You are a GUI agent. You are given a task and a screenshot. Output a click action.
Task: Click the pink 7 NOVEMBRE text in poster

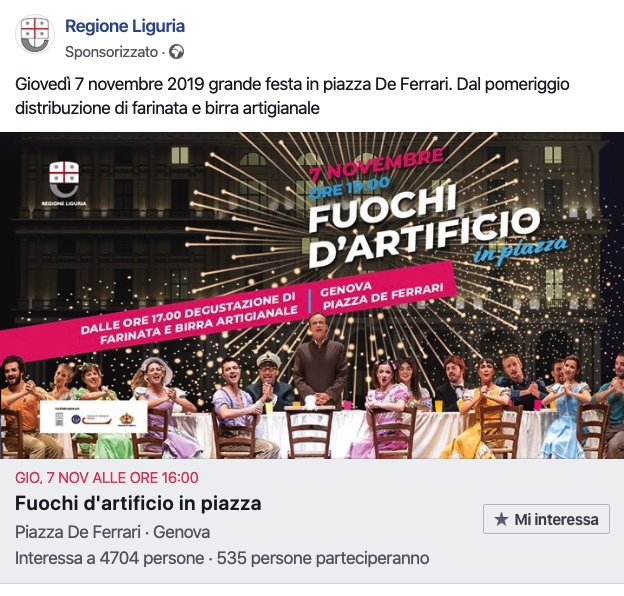click(x=376, y=164)
